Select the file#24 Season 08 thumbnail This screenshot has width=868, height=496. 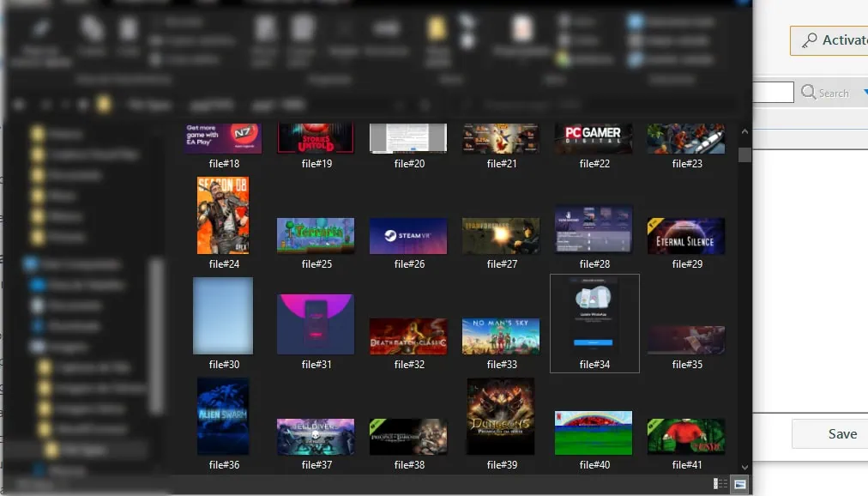(x=223, y=215)
